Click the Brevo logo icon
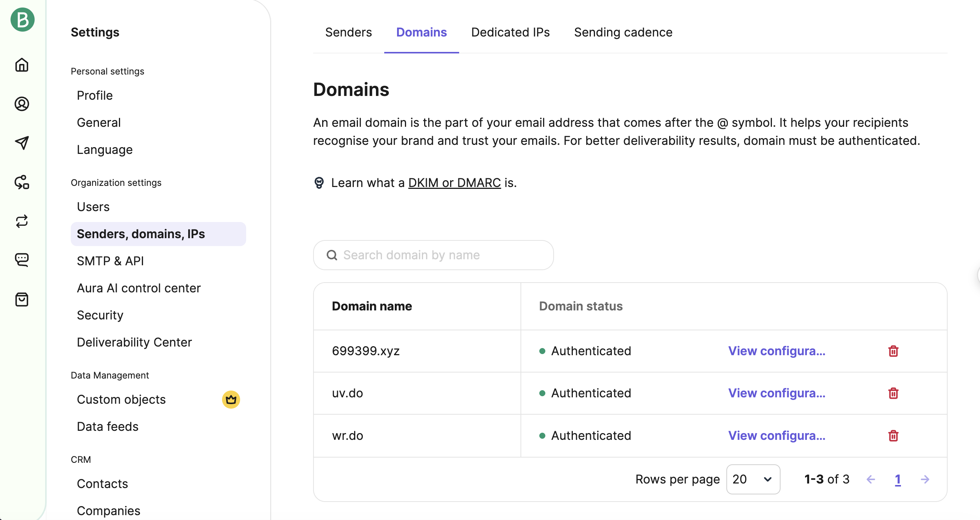 click(x=23, y=20)
